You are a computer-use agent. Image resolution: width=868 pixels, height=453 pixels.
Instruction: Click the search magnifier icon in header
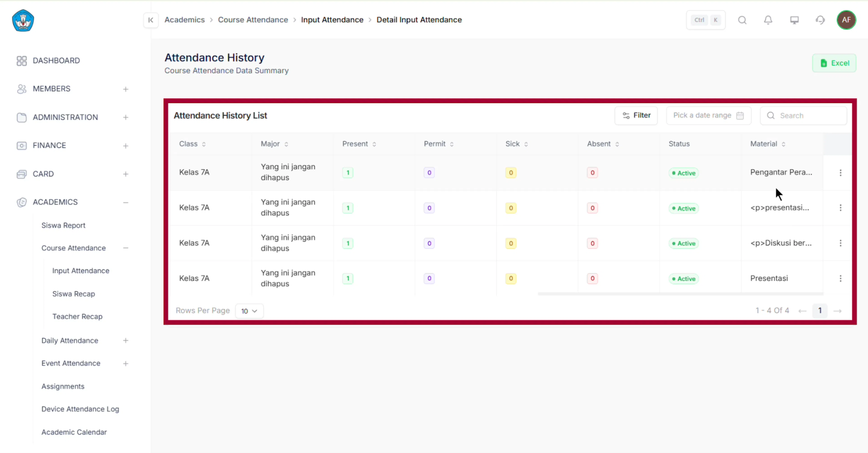click(742, 20)
